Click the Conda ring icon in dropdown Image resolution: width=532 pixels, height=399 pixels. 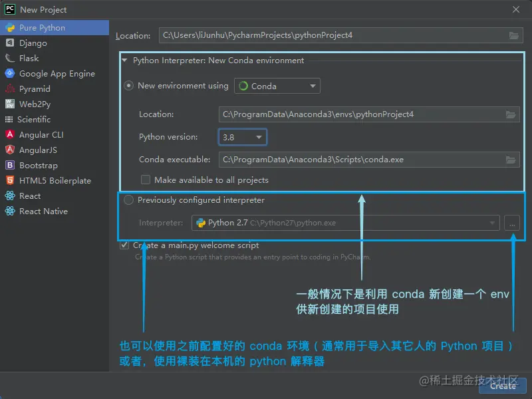click(x=243, y=86)
